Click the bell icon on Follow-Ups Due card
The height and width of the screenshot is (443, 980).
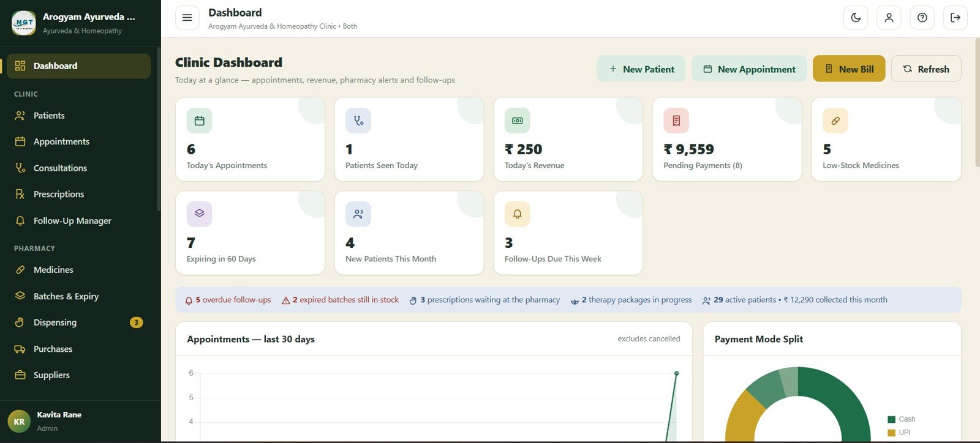[x=518, y=214]
